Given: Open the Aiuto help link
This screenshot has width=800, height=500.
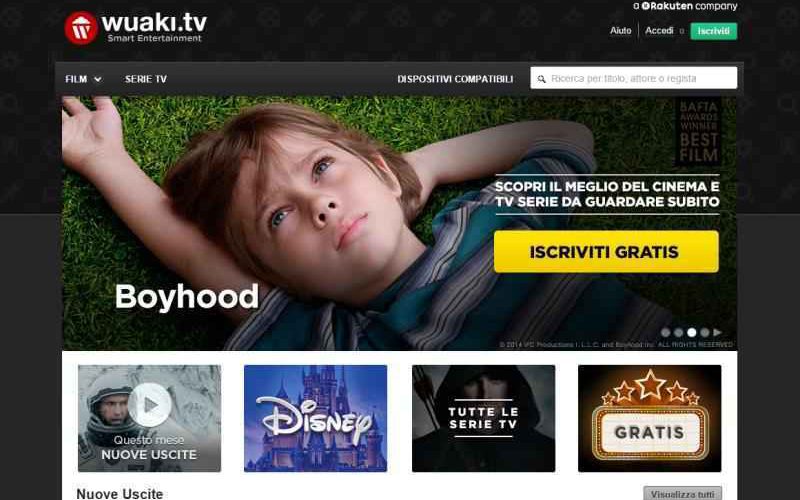Looking at the screenshot, I should (620, 31).
